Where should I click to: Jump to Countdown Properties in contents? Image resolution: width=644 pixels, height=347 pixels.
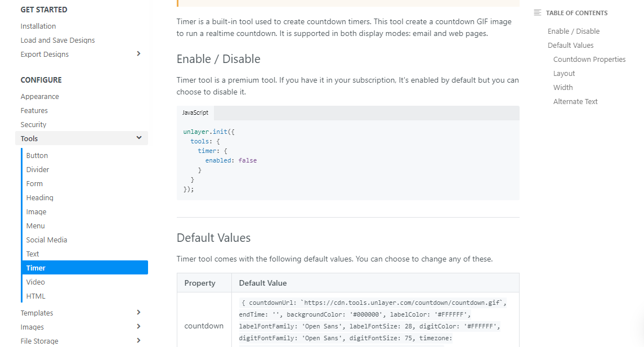tap(589, 60)
